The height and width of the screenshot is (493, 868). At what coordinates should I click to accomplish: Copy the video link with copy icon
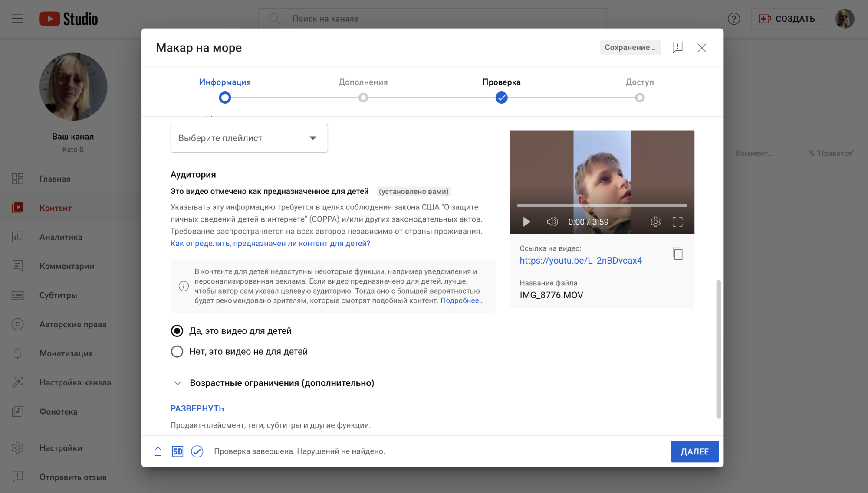coord(677,254)
